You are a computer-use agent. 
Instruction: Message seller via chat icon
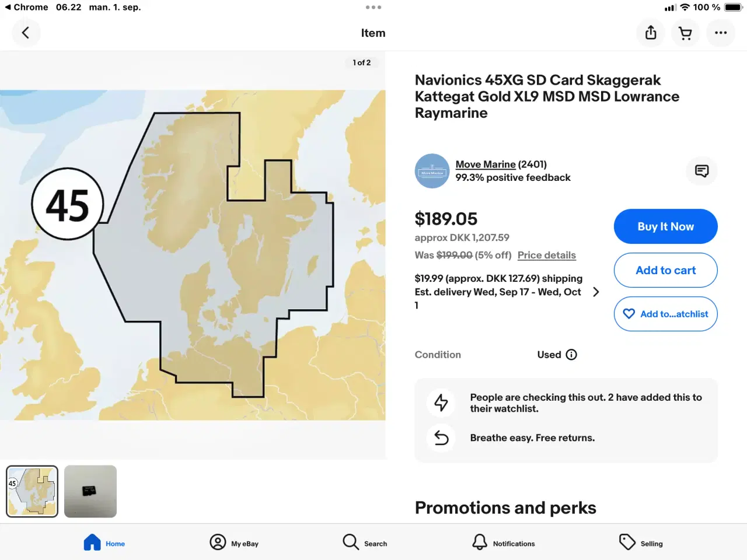(x=702, y=171)
